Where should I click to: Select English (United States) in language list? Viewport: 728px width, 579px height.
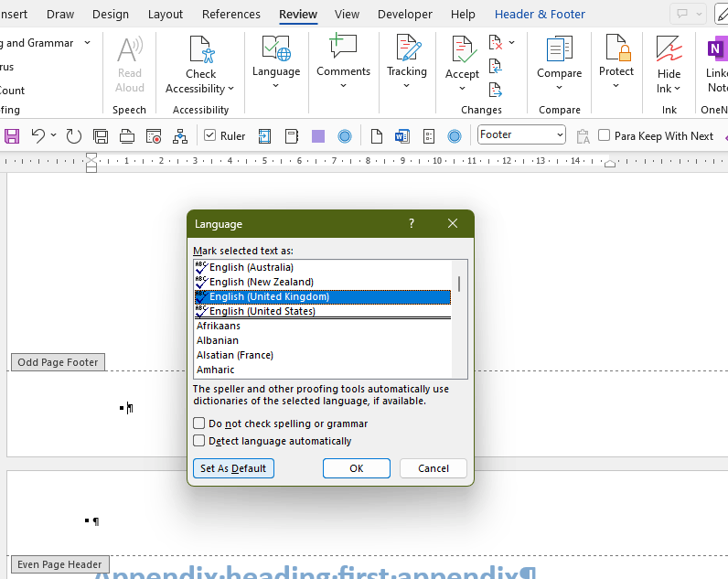click(x=323, y=311)
